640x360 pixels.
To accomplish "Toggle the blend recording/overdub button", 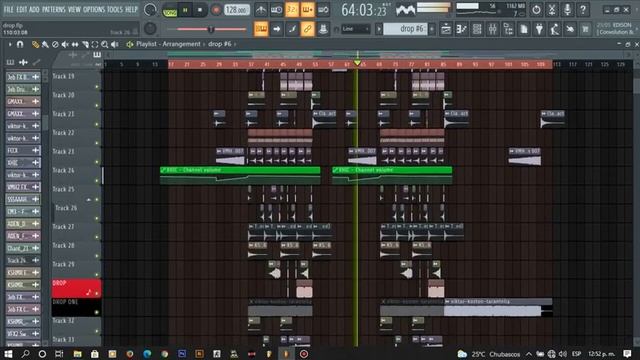I will [307, 10].
